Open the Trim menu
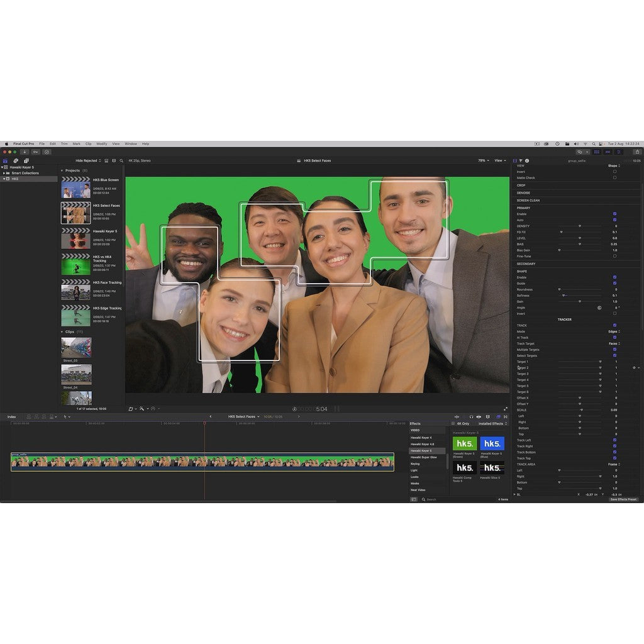644x644 pixels. click(64, 144)
